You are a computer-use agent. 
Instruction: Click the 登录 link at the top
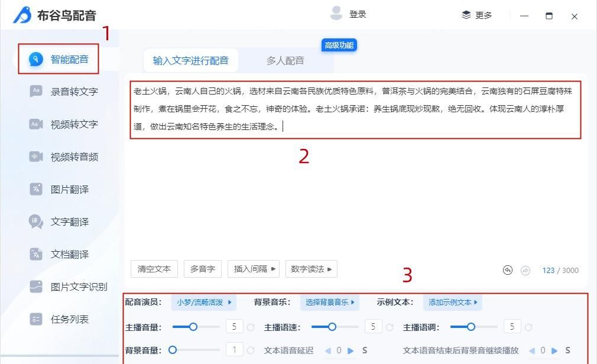[357, 14]
